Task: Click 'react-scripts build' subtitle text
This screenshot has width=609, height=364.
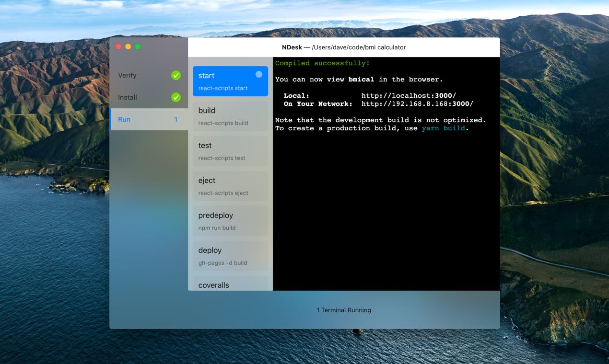Action: [223, 123]
